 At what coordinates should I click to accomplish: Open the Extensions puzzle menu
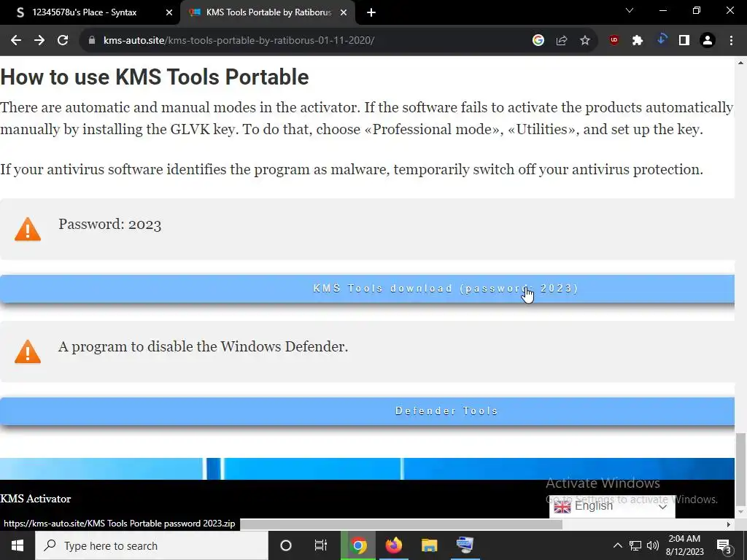[638, 41]
